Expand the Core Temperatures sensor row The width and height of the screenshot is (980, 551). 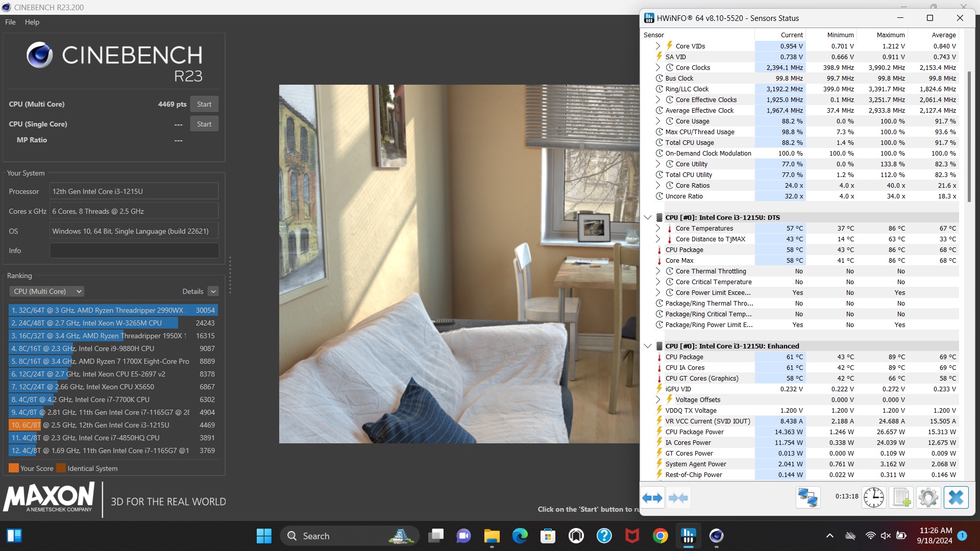658,228
